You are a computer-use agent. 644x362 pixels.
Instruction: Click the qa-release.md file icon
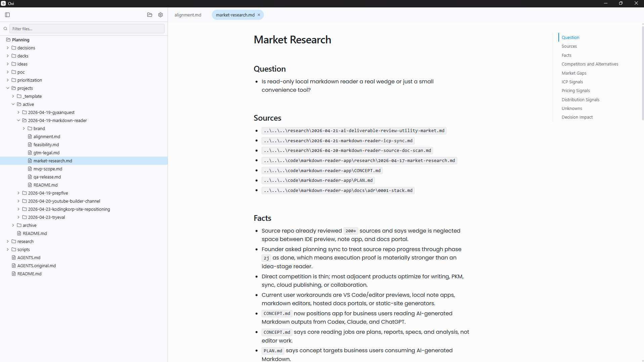[30, 177]
